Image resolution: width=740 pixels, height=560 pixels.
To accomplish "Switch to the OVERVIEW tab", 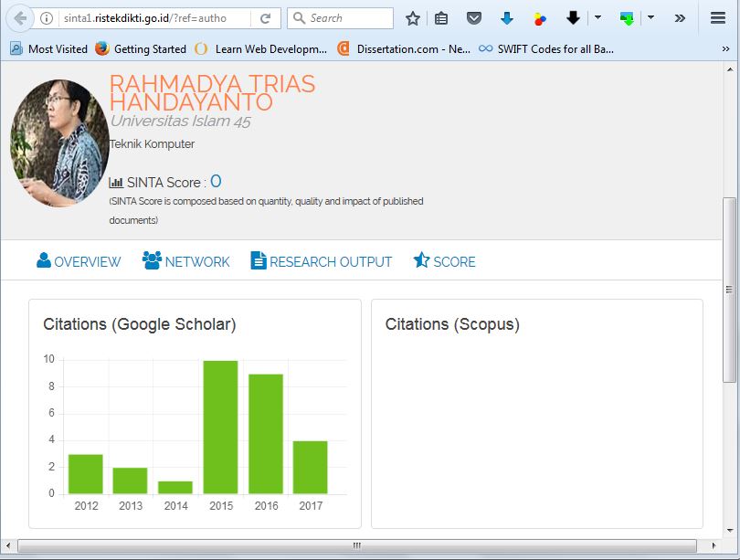I will tap(79, 261).
